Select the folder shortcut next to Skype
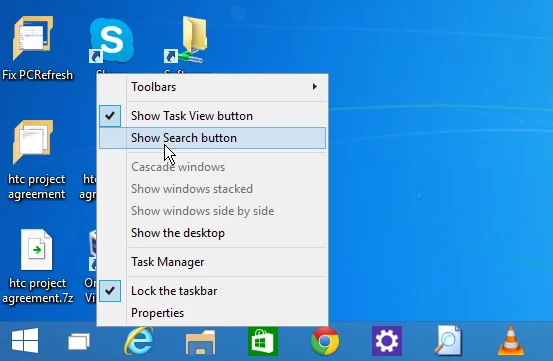This screenshot has width=553, height=361. (x=186, y=40)
